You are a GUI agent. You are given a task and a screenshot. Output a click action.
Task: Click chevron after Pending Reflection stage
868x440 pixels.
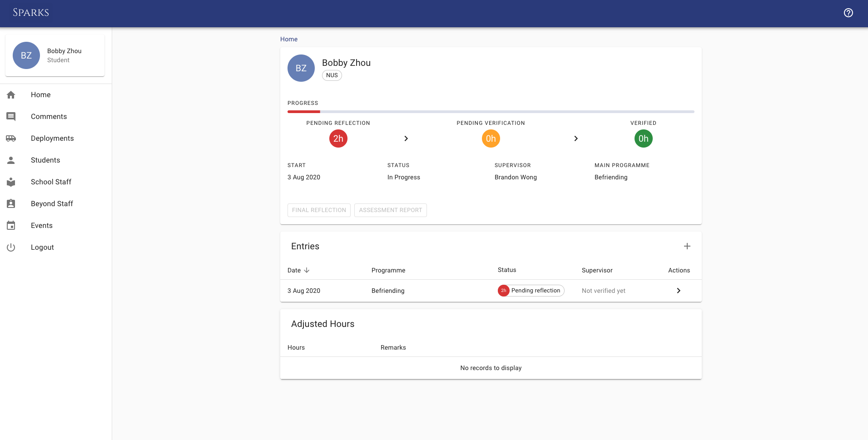tap(406, 138)
